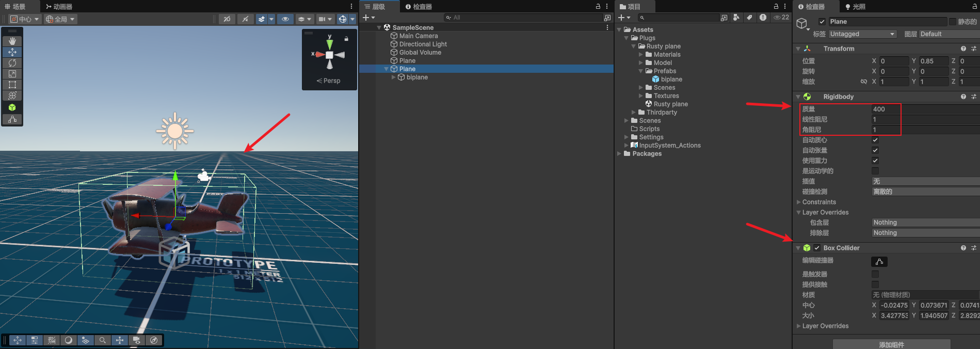This screenshot has width=980, height=349.
Task: Toggle 是运动学的 kinematic checkbox
Action: (875, 171)
